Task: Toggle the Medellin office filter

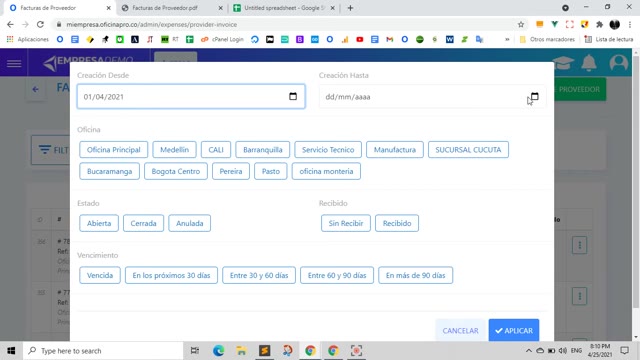Action: coord(174,149)
